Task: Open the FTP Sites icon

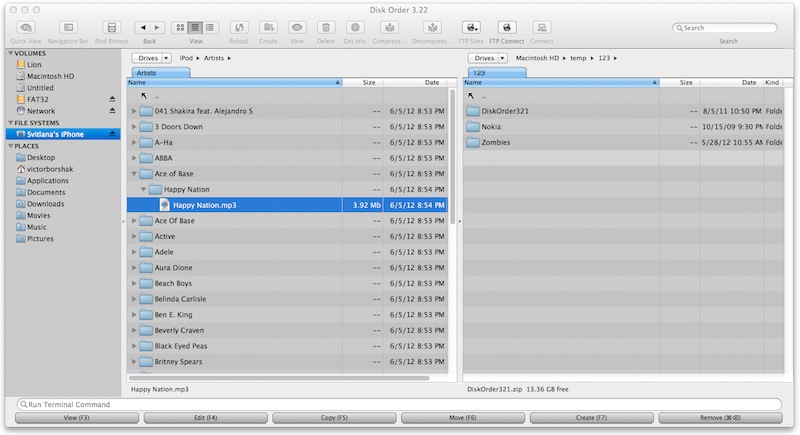Action: tap(471, 27)
